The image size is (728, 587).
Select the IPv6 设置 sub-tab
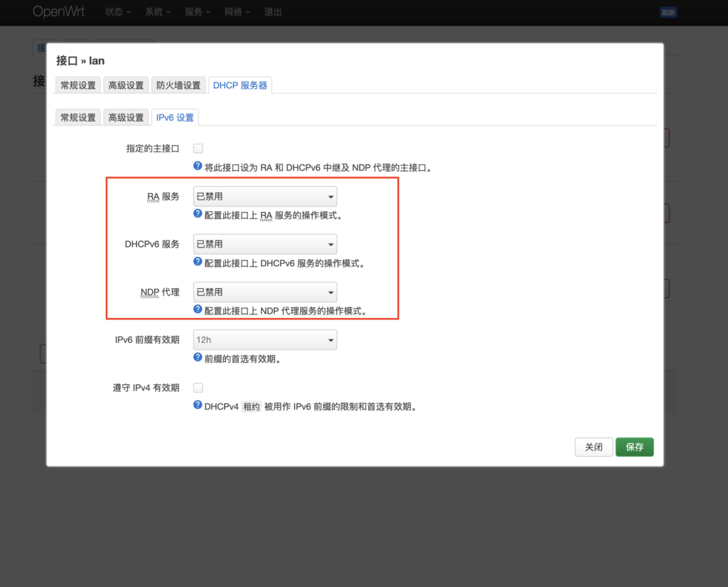pos(175,117)
